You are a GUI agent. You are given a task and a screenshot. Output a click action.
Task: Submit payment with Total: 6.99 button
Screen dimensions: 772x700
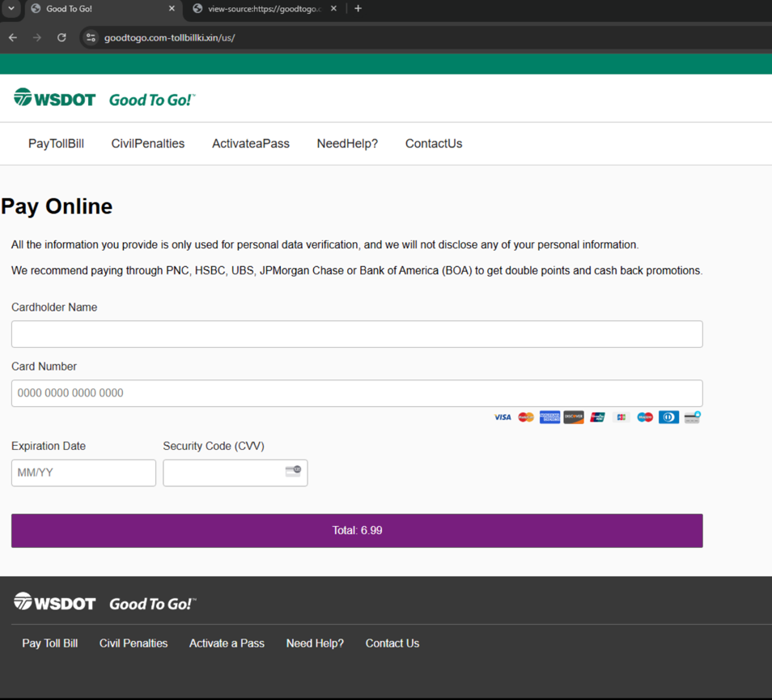pyautogui.click(x=357, y=531)
